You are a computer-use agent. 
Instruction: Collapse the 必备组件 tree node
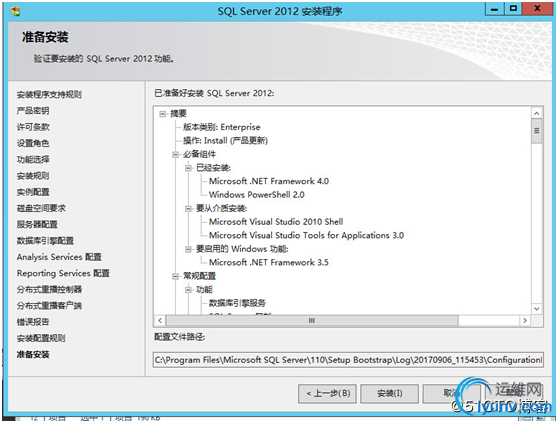tap(175, 154)
